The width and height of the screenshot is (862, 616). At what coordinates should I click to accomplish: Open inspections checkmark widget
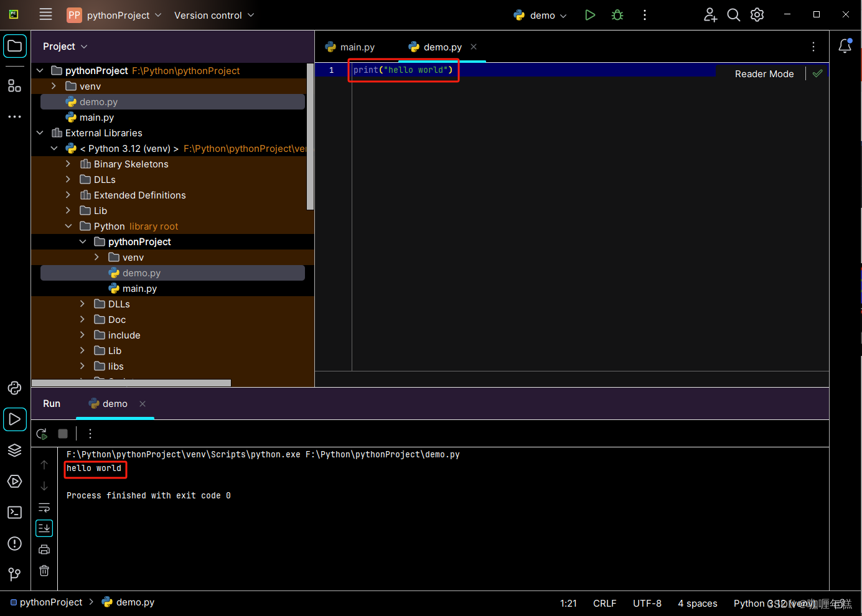[x=818, y=73]
